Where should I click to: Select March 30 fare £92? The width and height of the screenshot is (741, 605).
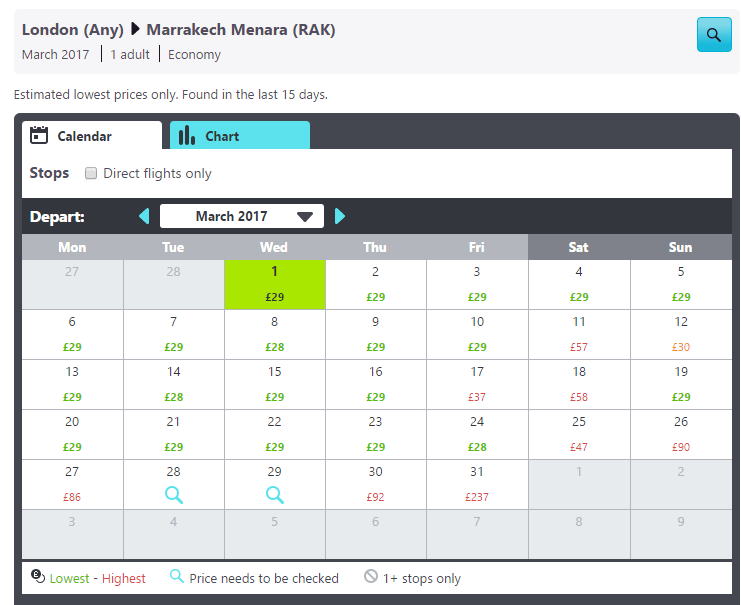376,485
